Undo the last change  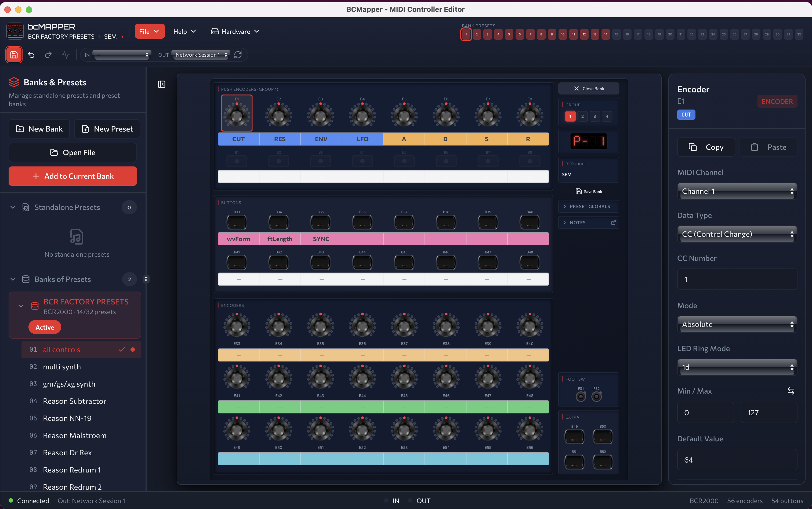(31, 54)
